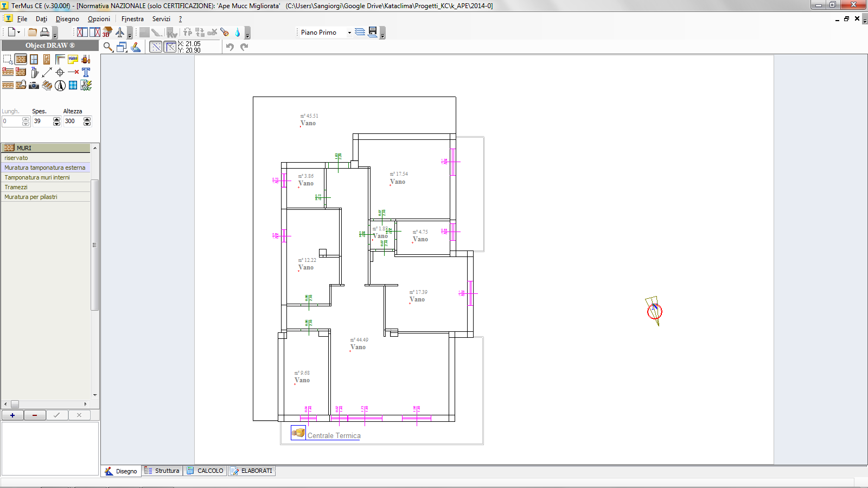This screenshot has height=488, width=868.
Task: Open the Disegno menu
Action: tap(67, 19)
